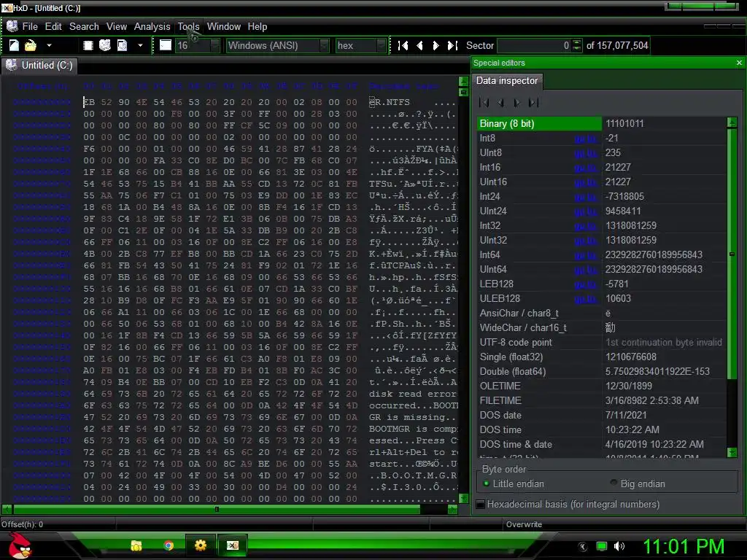Click the New file icon
This screenshot has height=560, width=747.
[15, 45]
